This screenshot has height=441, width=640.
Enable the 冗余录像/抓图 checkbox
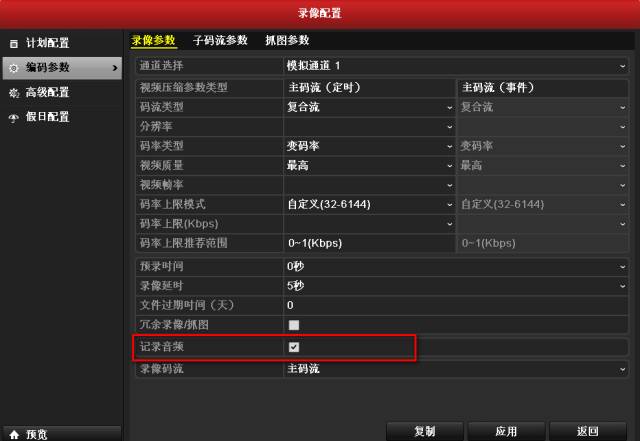pos(293,325)
